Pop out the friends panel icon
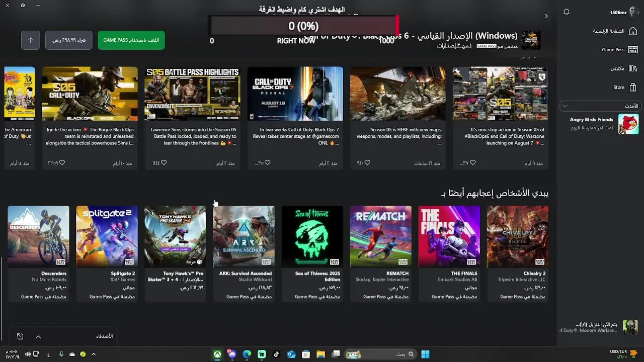 [20, 336]
